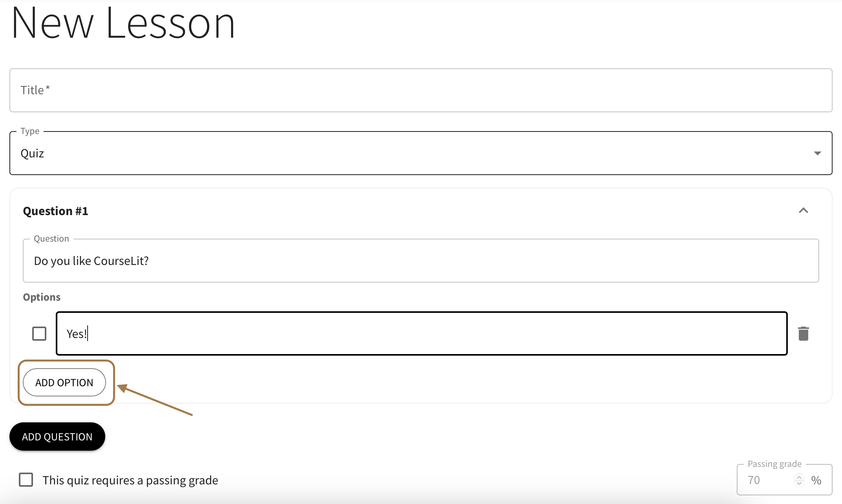Expand the Type selector showing "Quiz"
This screenshot has height=504, width=842.
coord(421,153)
